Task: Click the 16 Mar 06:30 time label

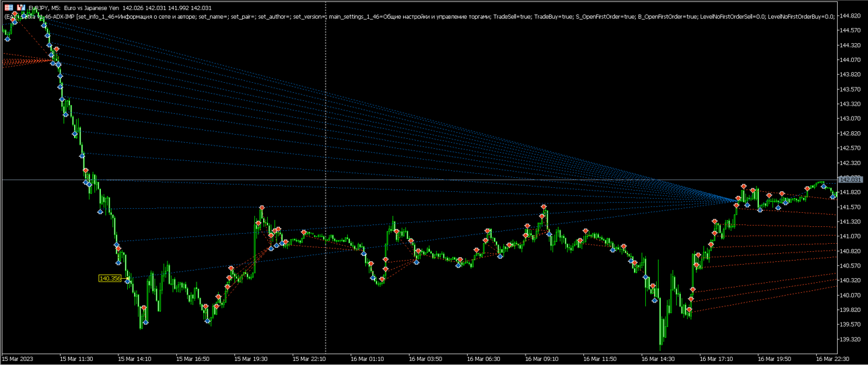Action: point(484,359)
